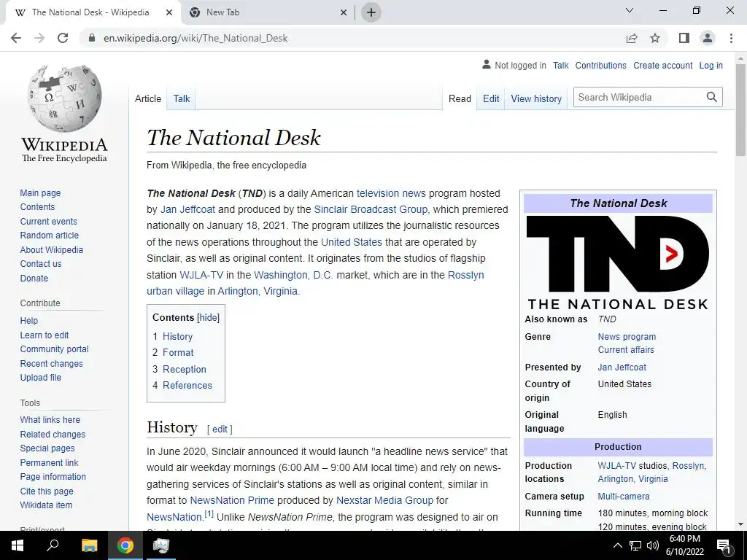Image resolution: width=747 pixels, height=560 pixels.
Task: Jump to History in Contents
Action: click(178, 336)
